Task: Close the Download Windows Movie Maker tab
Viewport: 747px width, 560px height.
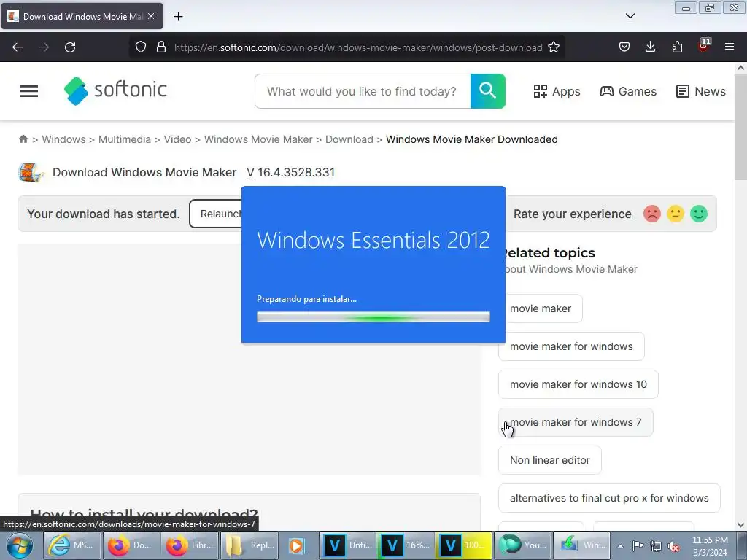Action: 151,16
